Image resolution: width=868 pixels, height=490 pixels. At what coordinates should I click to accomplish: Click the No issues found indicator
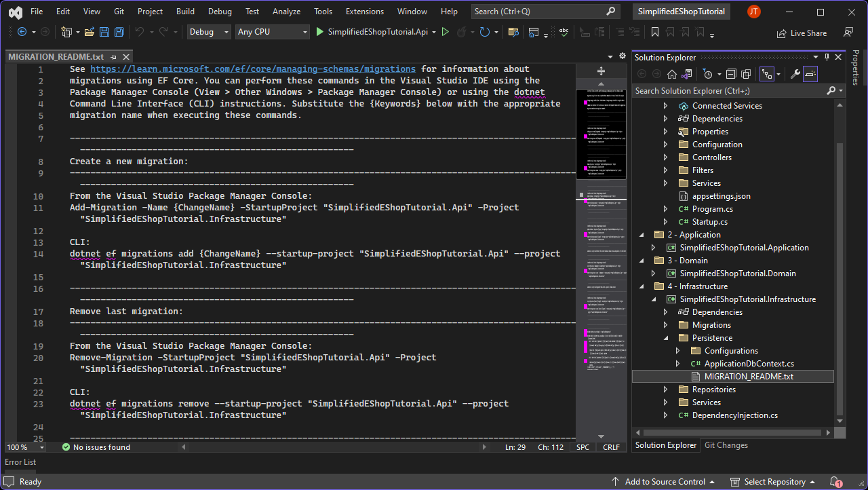(96, 447)
